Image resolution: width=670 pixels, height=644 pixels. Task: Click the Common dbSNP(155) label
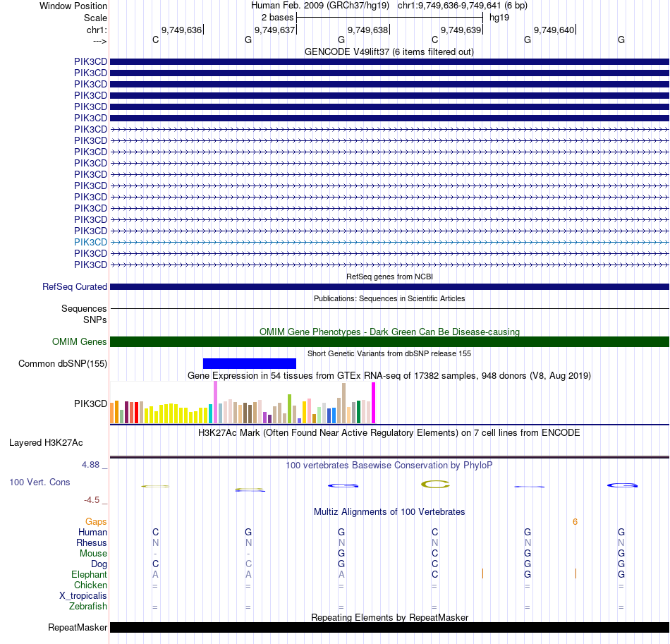(62, 364)
